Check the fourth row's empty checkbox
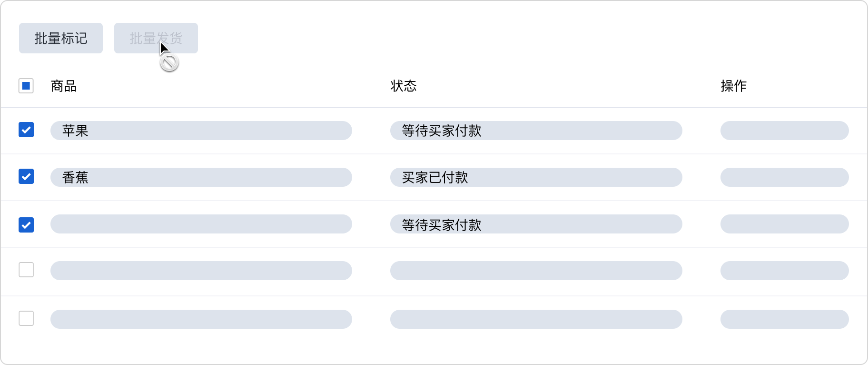 (26, 270)
